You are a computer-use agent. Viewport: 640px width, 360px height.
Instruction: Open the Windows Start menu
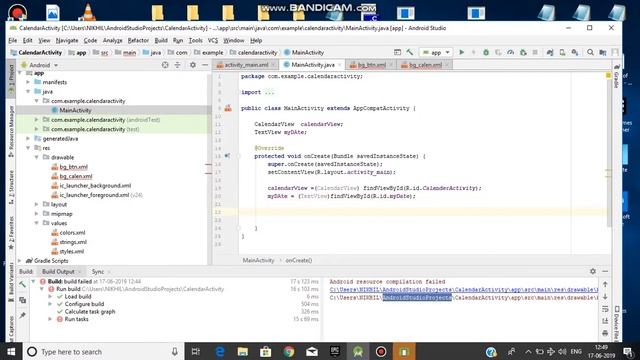pyautogui.click(x=11, y=351)
